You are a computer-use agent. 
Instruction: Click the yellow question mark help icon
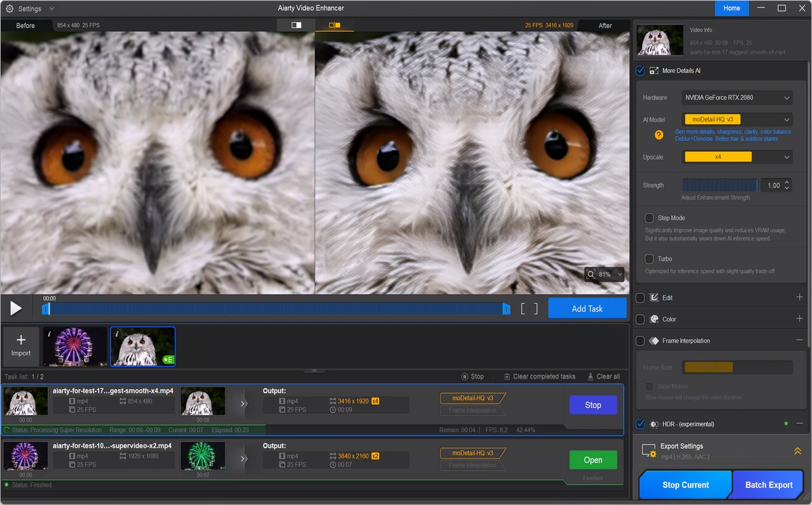pos(658,135)
